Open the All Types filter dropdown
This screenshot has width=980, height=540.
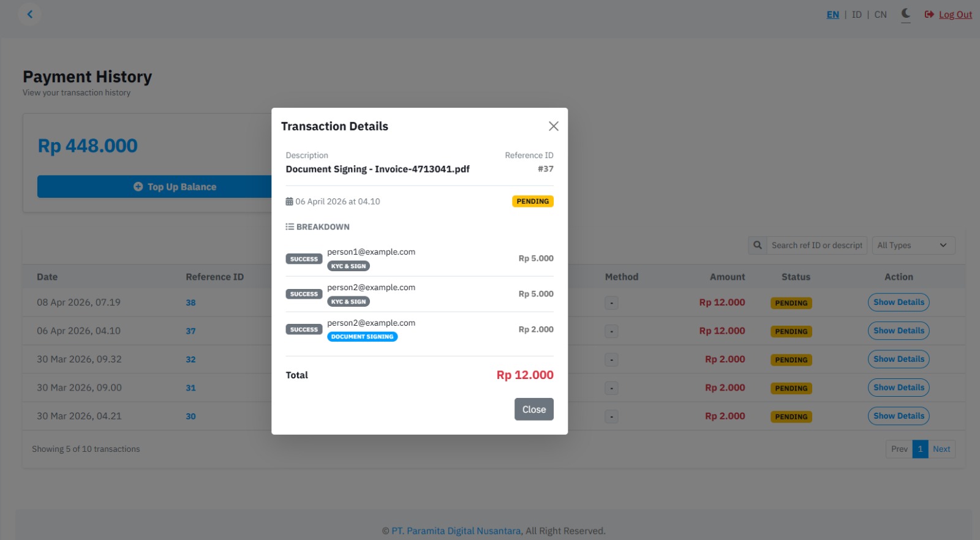pyautogui.click(x=913, y=245)
